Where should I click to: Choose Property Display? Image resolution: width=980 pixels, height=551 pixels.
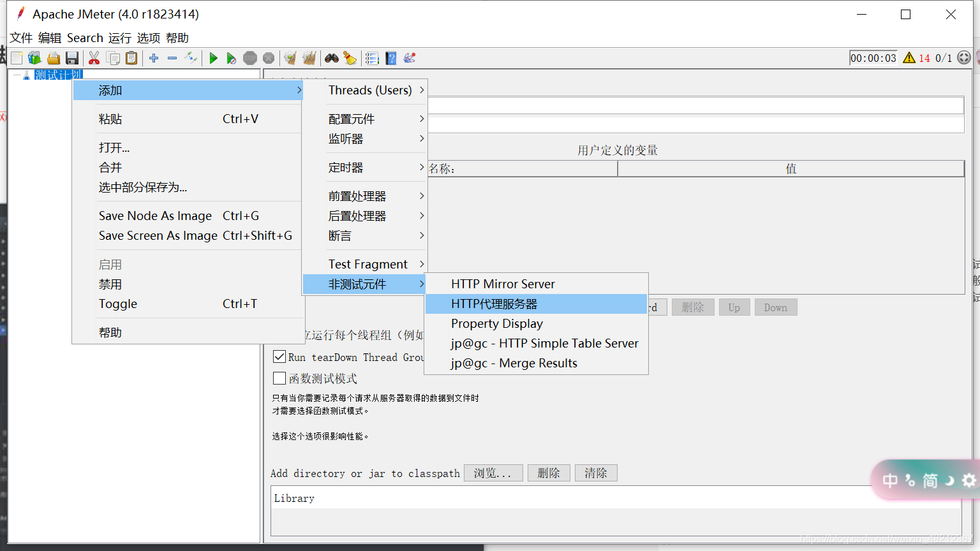[536, 324]
